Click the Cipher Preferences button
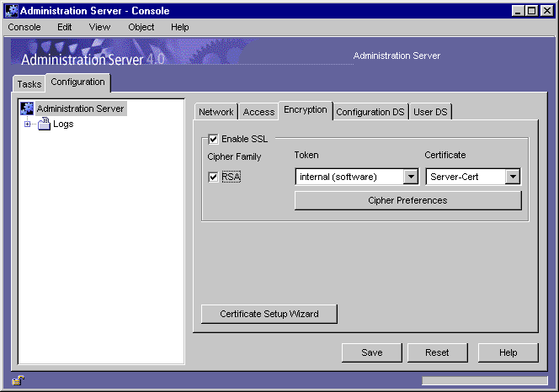This screenshot has width=559, height=392. (407, 200)
